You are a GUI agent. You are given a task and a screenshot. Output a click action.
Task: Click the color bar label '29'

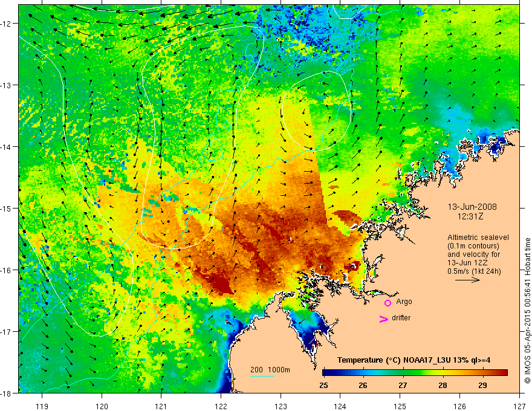(x=482, y=385)
